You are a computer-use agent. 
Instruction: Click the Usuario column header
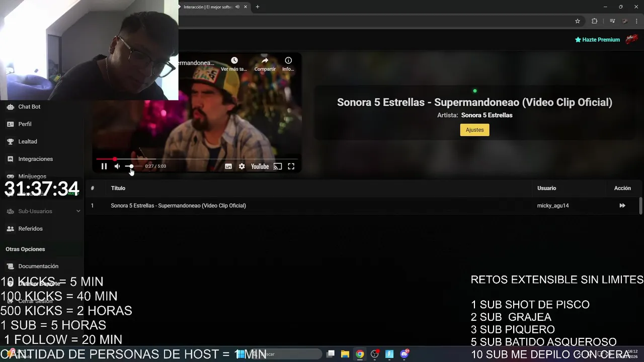(x=546, y=188)
